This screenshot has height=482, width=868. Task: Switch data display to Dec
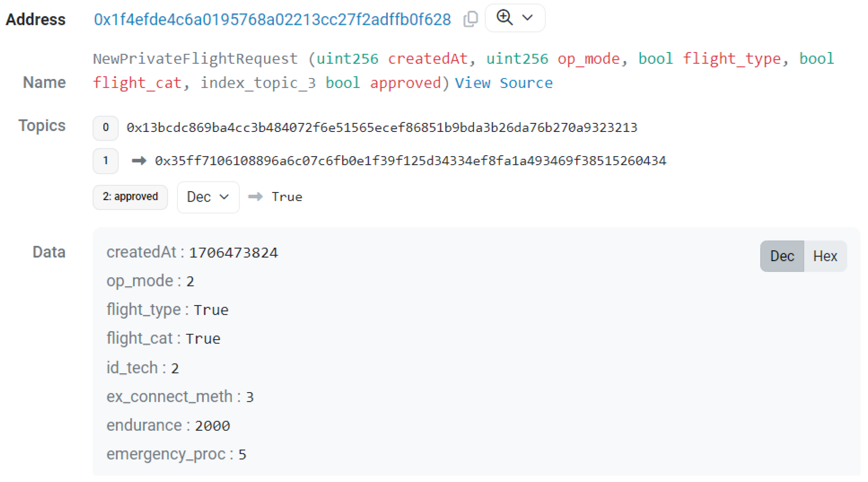pos(782,256)
